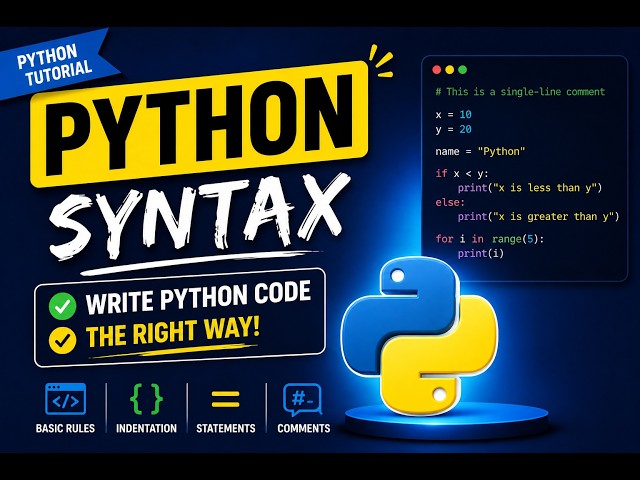Click the 'for i in range(5):' line

(x=490, y=239)
